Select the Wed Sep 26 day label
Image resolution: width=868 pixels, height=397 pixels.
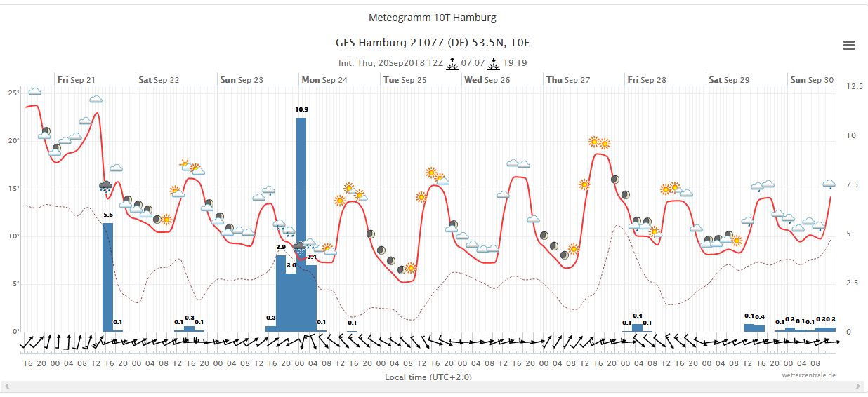[x=487, y=80]
